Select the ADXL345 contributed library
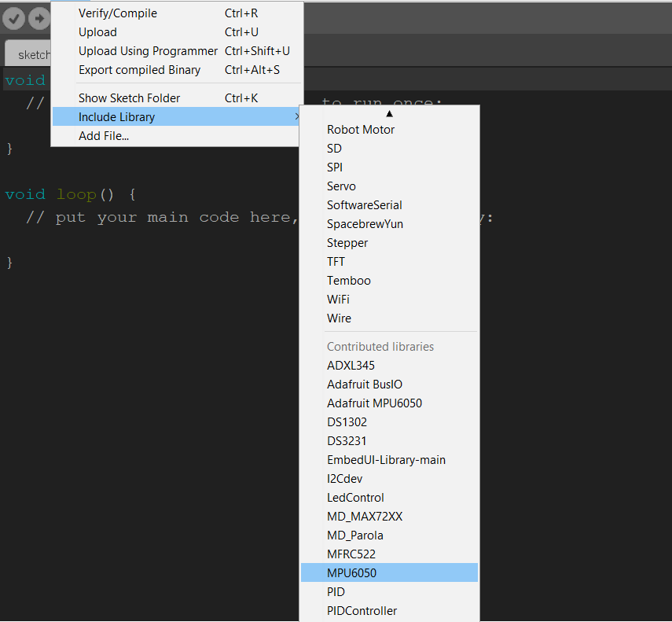The image size is (672, 622). 389,365
